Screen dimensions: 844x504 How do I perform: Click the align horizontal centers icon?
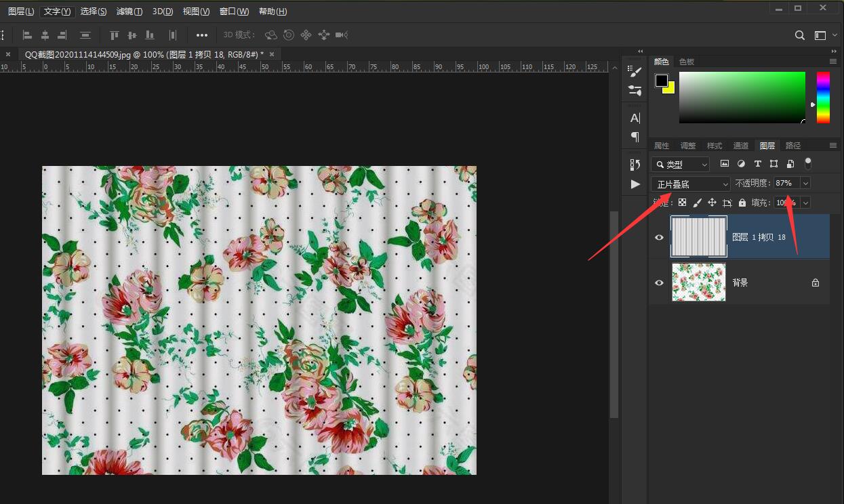click(45, 35)
